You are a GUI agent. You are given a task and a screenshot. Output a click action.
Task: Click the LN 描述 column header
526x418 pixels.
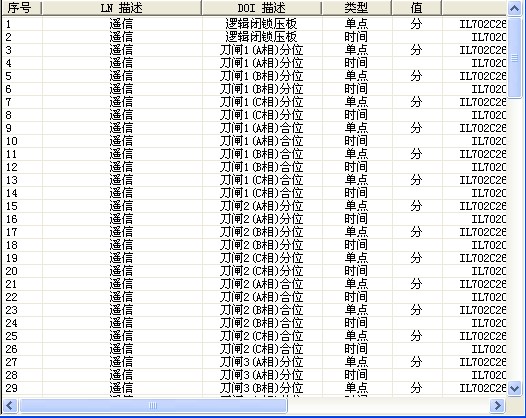[x=122, y=8]
